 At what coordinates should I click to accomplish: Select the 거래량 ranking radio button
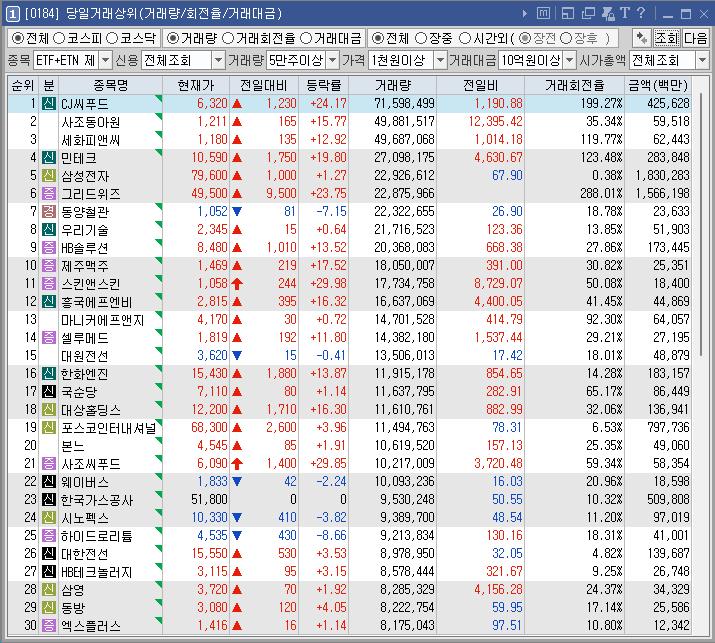[172, 38]
